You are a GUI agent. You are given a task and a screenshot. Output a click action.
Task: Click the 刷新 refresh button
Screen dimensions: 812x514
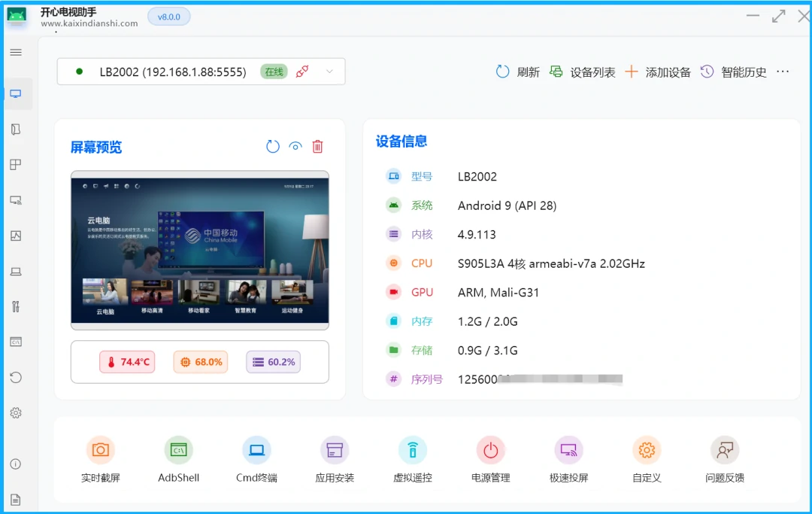click(518, 72)
